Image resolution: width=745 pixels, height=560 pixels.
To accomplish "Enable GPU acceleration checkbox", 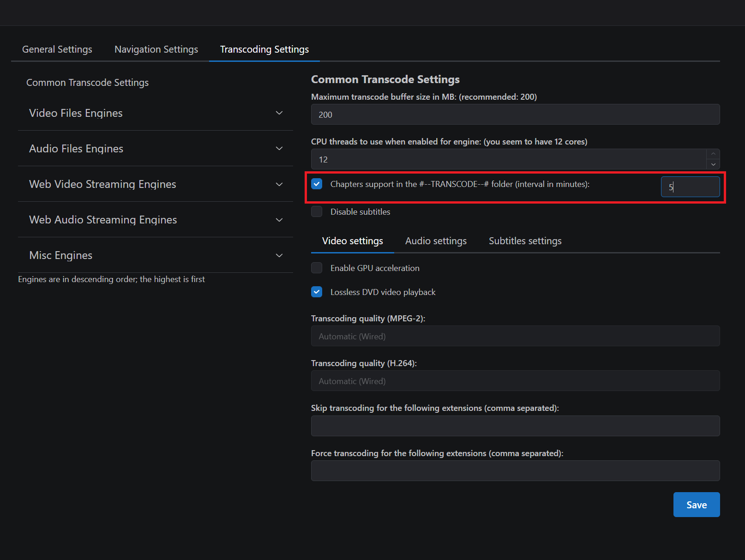I will click(317, 268).
